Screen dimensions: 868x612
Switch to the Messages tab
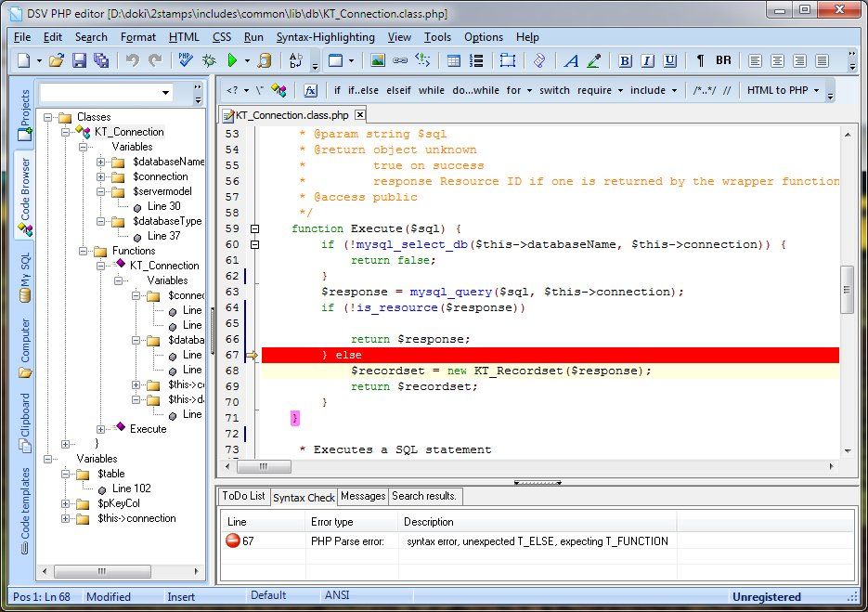(363, 497)
